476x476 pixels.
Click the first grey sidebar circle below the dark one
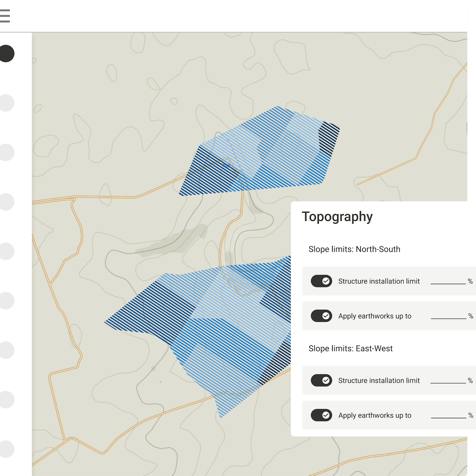point(7,103)
